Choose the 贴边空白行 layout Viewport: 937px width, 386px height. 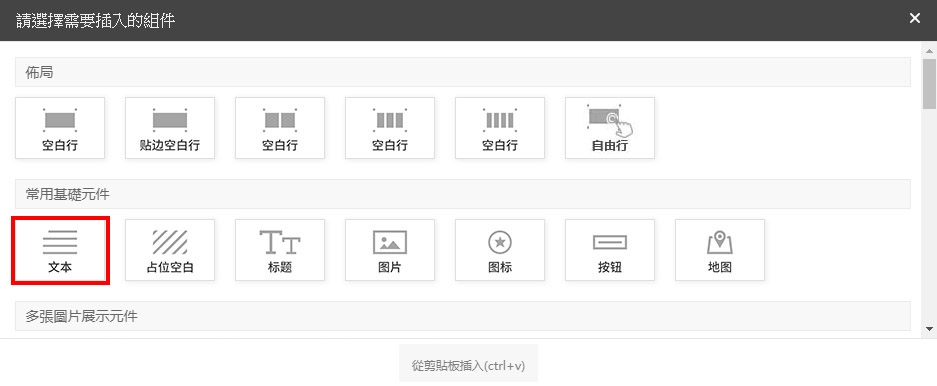click(x=170, y=128)
